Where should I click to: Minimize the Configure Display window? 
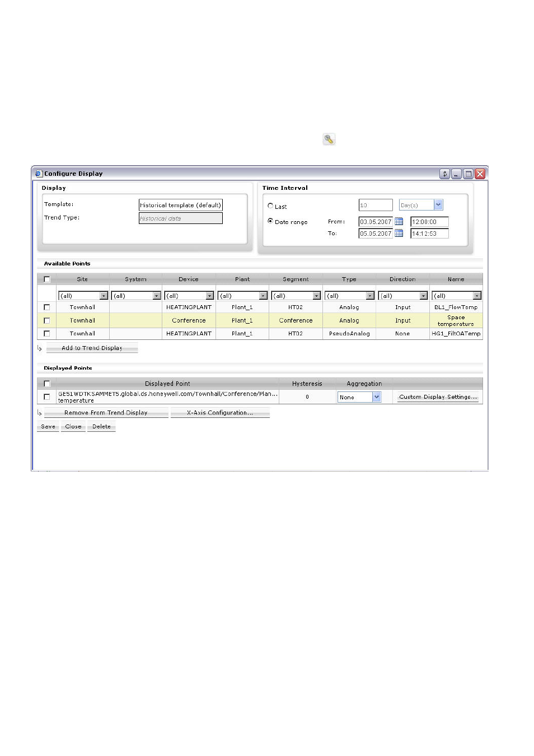click(x=456, y=174)
